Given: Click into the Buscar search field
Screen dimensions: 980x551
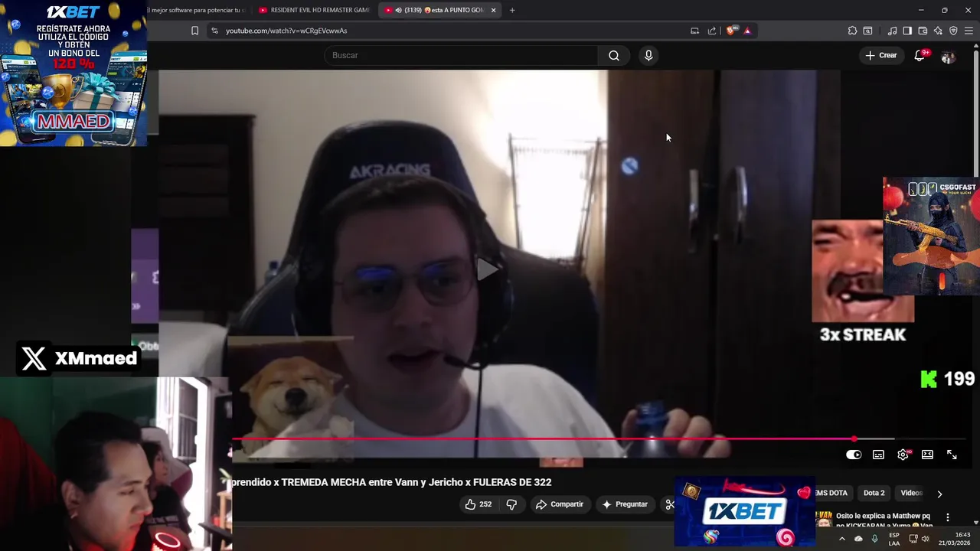Looking at the screenshot, I should point(461,55).
